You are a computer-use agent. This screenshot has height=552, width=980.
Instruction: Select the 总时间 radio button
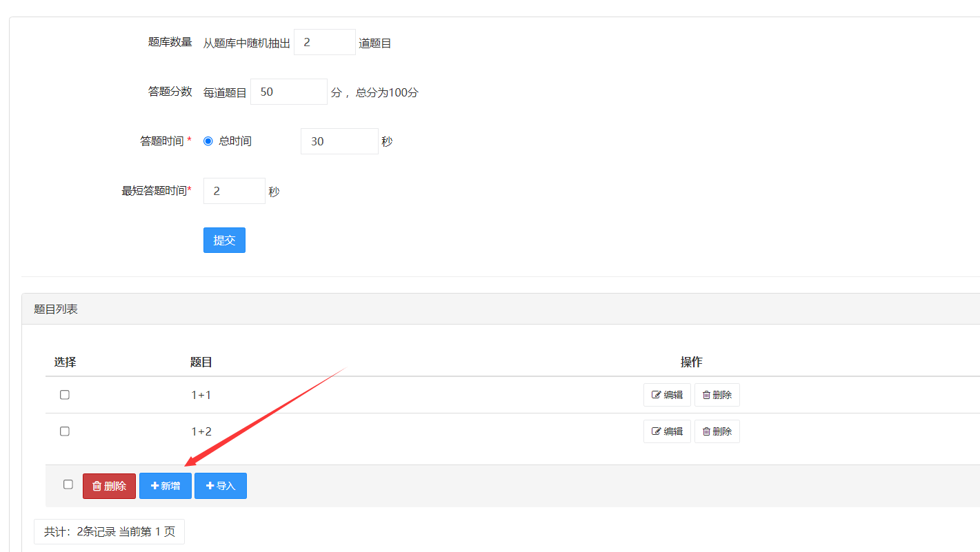click(208, 141)
